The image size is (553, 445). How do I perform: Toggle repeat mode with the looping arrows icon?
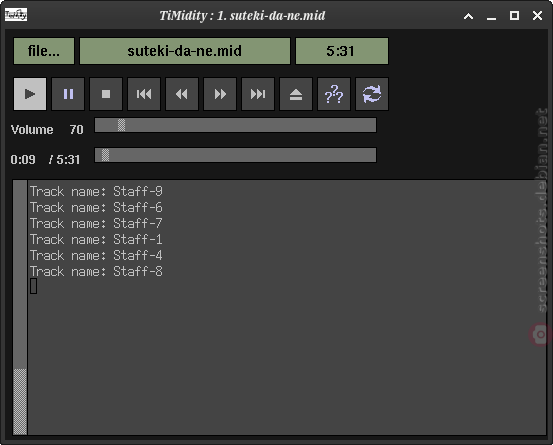372,94
